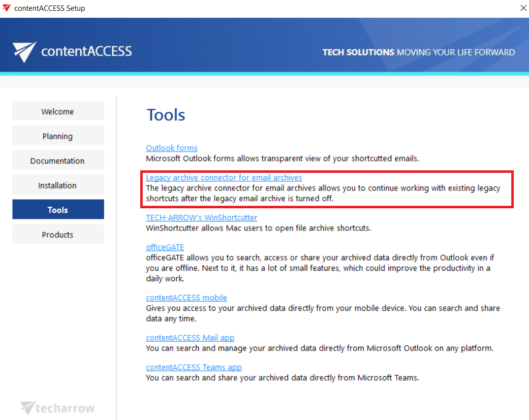Open the contentACCESS mobile link
The width and height of the screenshot is (529, 420).
pos(186,297)
